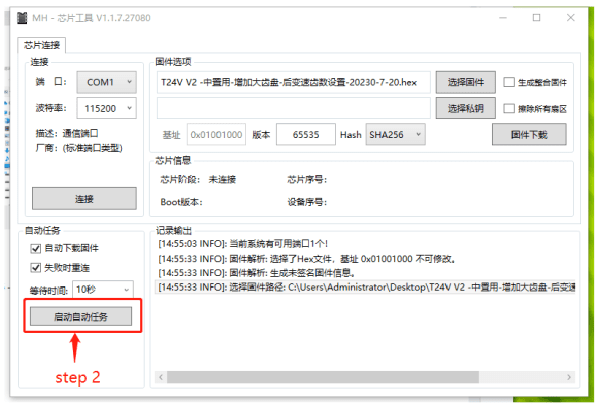The height and width of the screenshot is (414, 600).
Task: Select the 芯片连接 tab
Action: (x=42, y=45)
